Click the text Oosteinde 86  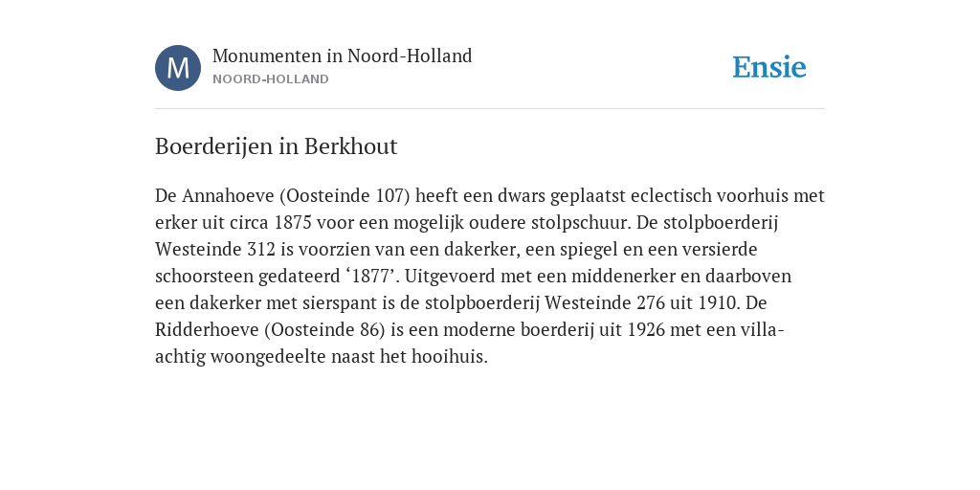(324, 330)
